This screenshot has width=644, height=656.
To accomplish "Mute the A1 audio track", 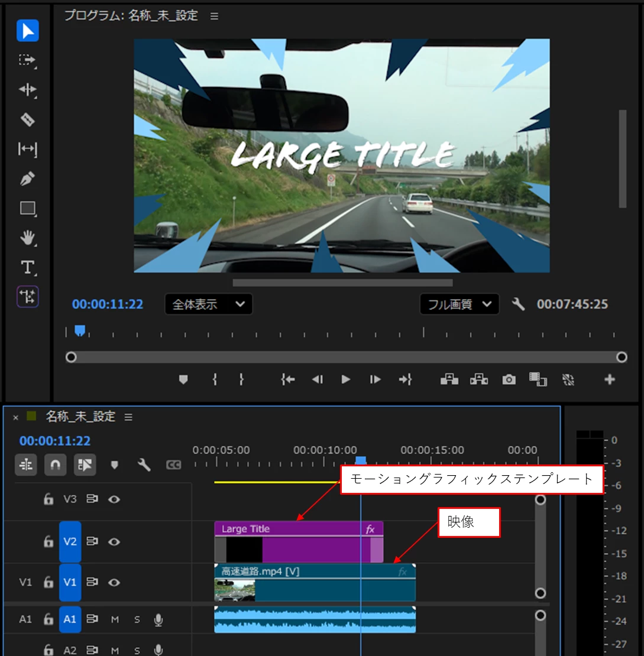I will [x=115, y=619].
